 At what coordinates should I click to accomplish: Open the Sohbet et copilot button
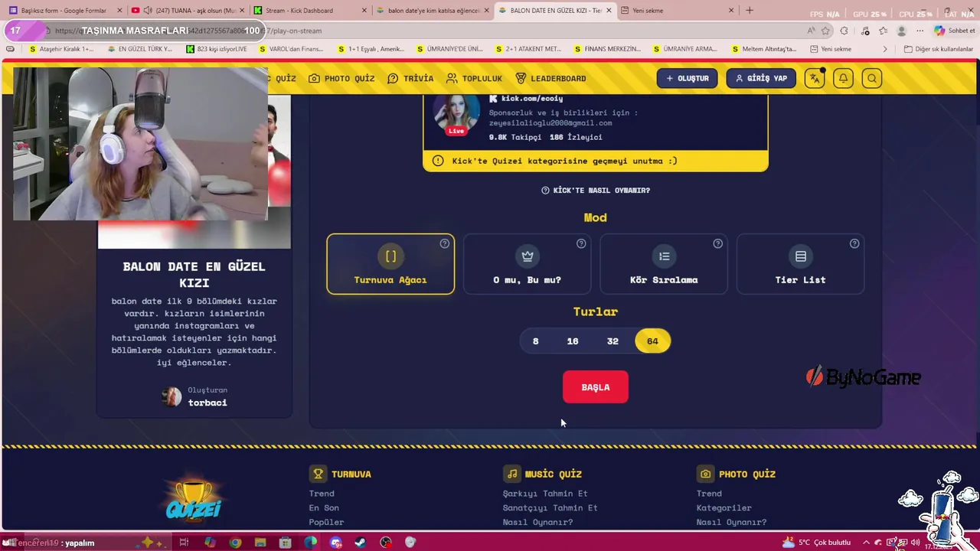point(955,31)
